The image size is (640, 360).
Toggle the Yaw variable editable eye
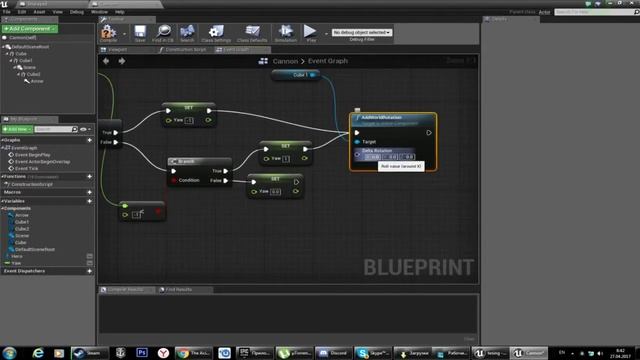coord(89,263)
